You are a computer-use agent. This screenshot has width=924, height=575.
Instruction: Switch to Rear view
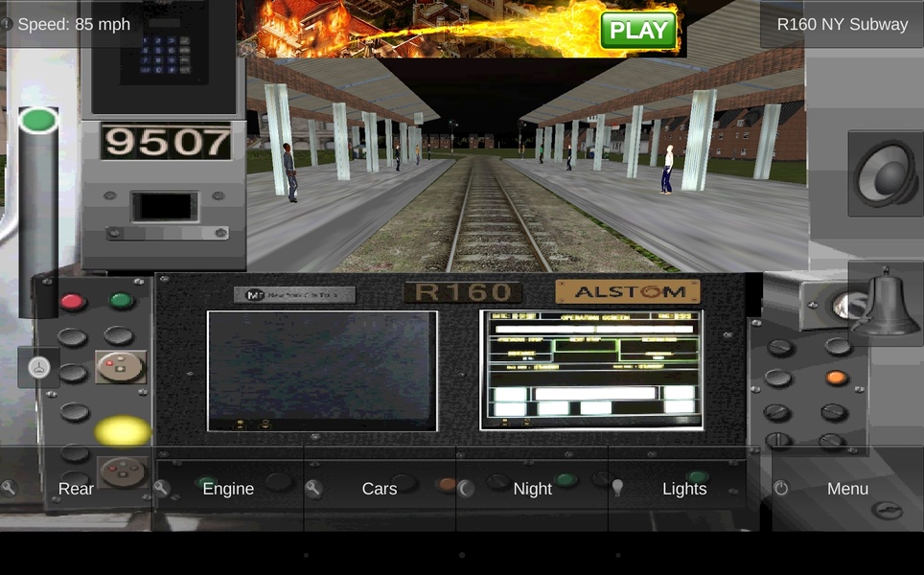tap(76, 489)
